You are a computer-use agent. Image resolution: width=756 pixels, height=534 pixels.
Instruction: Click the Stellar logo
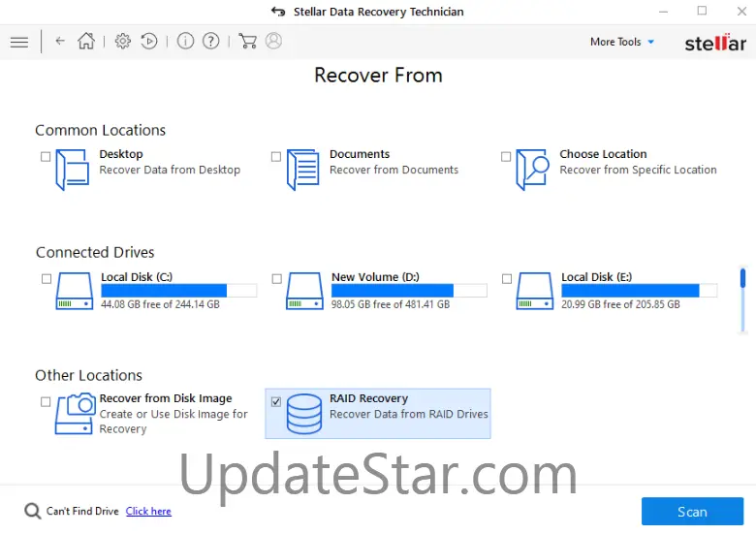(x=715, y=43)
